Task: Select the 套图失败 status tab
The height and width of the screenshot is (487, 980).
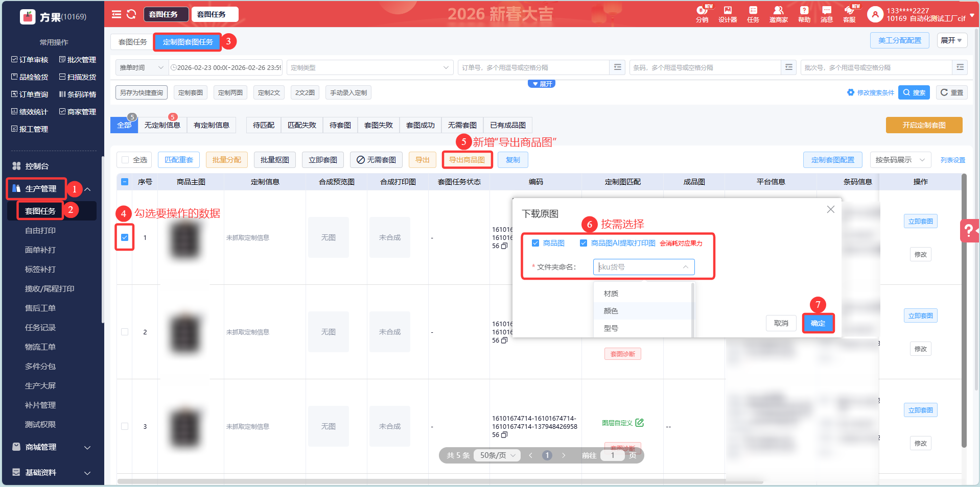Action: pos(379,125)
